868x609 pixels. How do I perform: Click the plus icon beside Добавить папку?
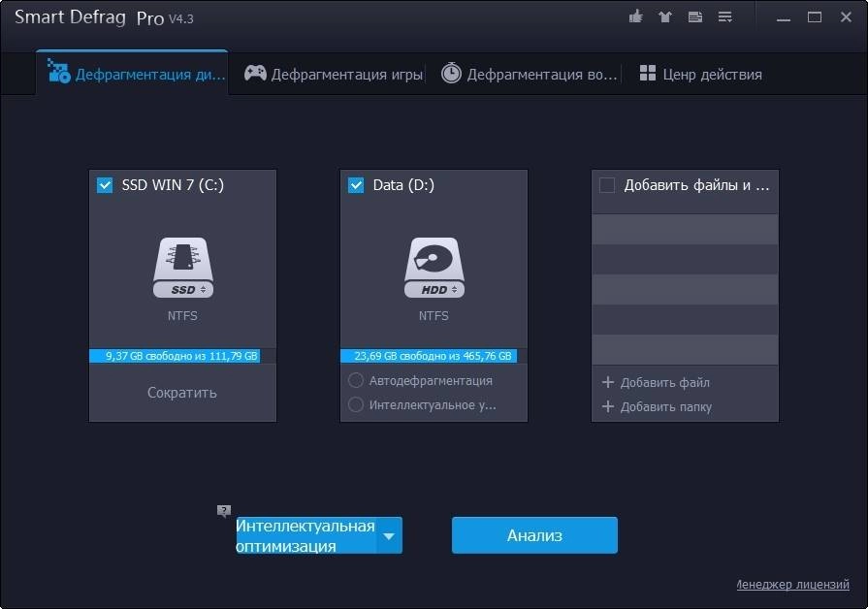point(608,406)
